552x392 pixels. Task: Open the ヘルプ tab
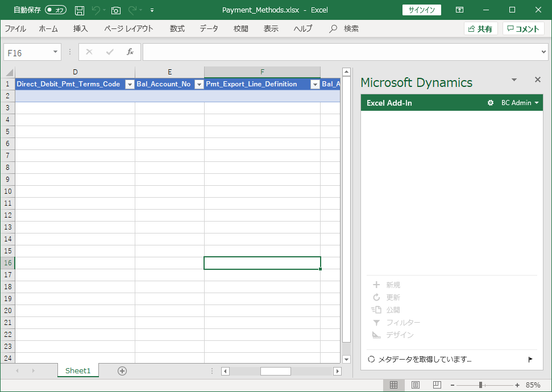tap(303, 28)
